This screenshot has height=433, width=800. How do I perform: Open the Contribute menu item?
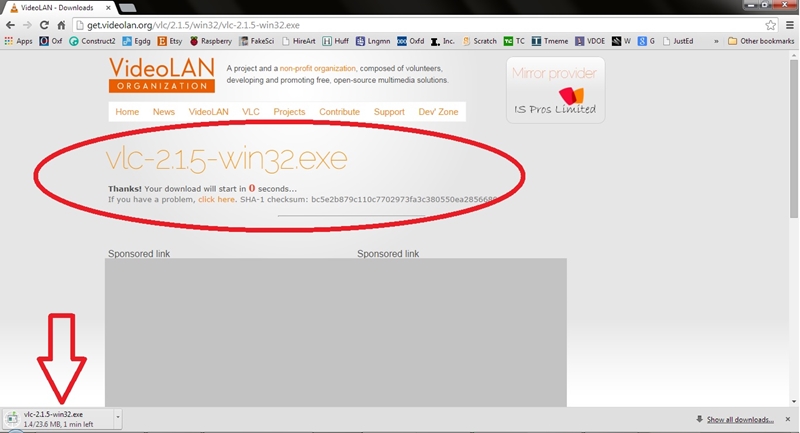(x=340, y=112)
